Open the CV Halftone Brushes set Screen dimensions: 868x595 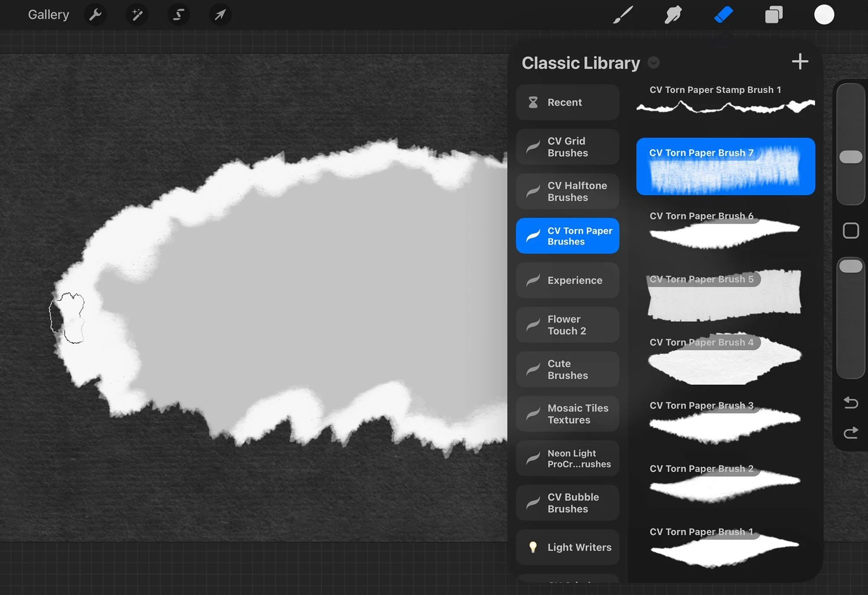[567, 191]
